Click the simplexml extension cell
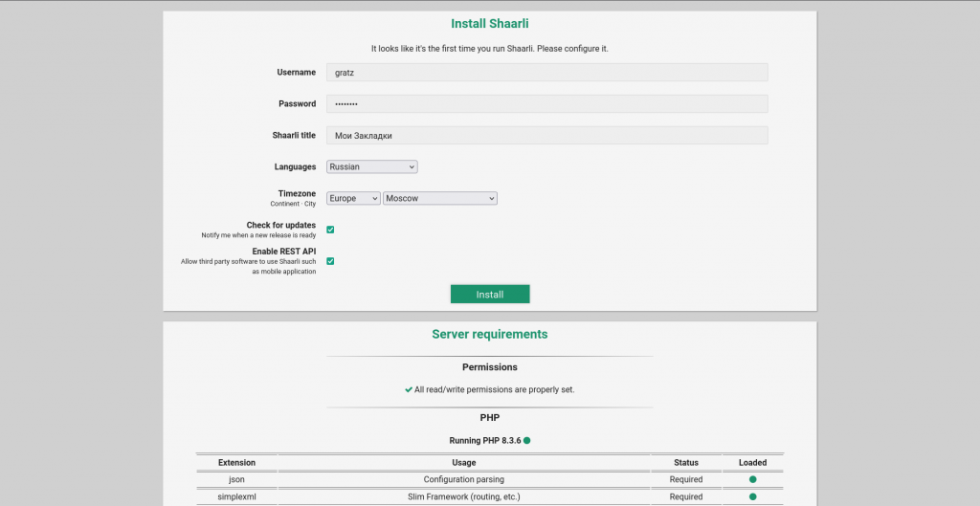 [x=237, y=496]
